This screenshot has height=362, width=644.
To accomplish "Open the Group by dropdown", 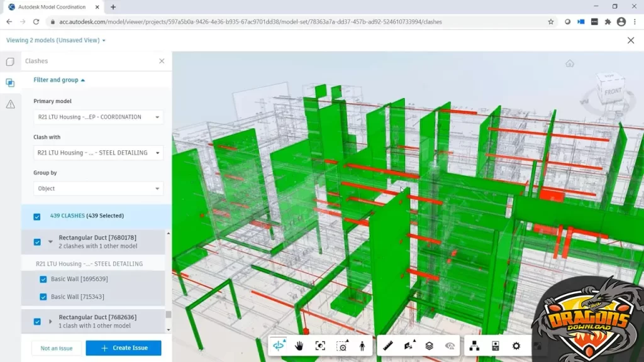I will click(97, 188).
